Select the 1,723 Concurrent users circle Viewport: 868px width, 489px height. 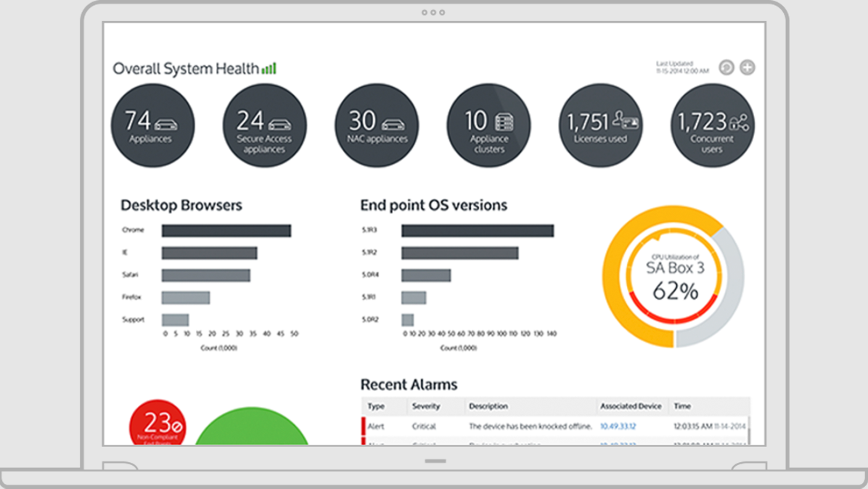(x=713, y=126)
